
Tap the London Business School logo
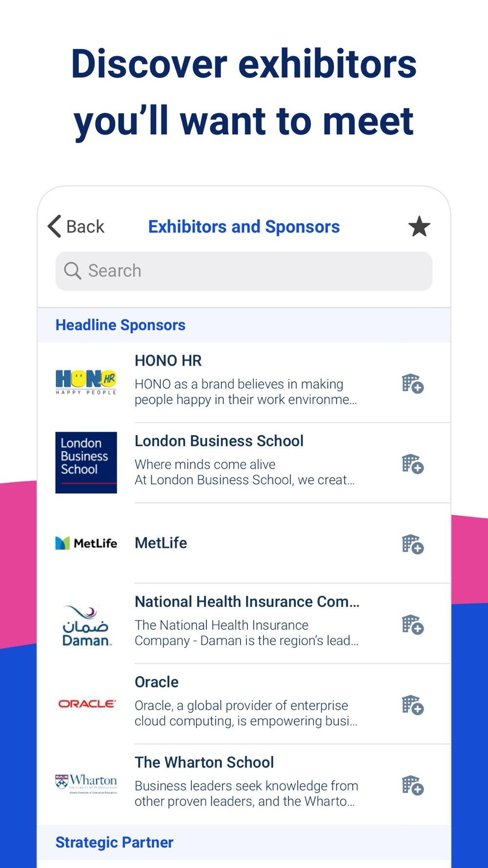pyautogui.click(x=86, y=462)
